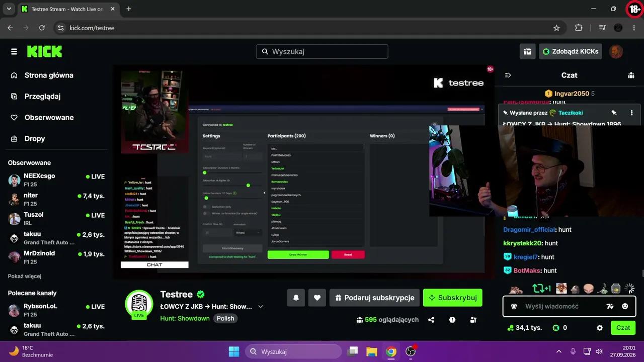This screenshot has width=644, height=362.
Task: Open the Kick hamburger sidebar menu
Action: 14,51
